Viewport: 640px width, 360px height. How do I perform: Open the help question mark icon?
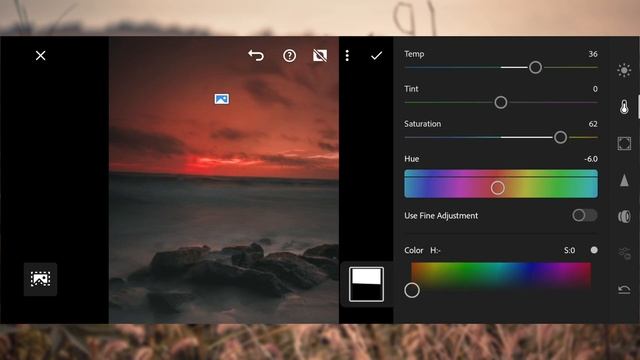click(289, 56)
